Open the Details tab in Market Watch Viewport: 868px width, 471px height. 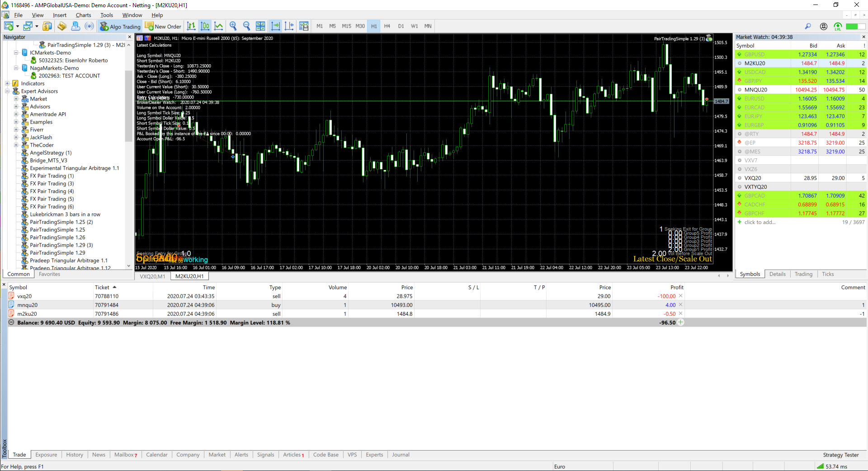[x=777, y=274]
